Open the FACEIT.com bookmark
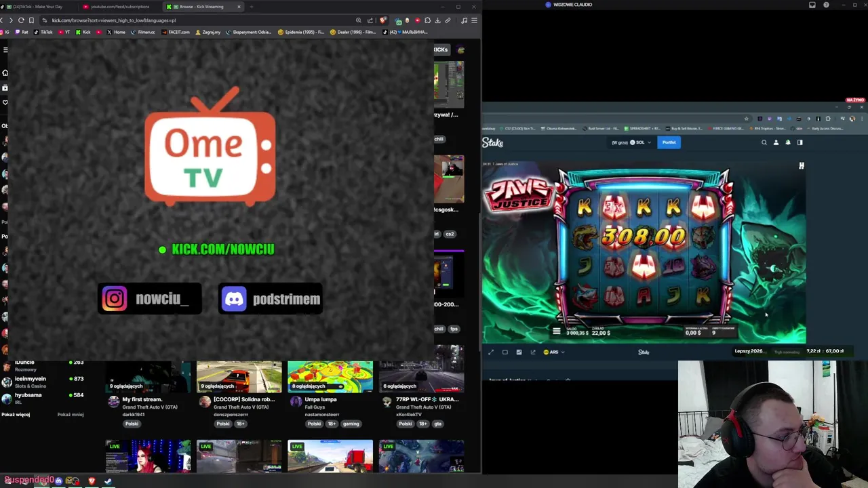The image size is (868, 488). tap(176, 32)
